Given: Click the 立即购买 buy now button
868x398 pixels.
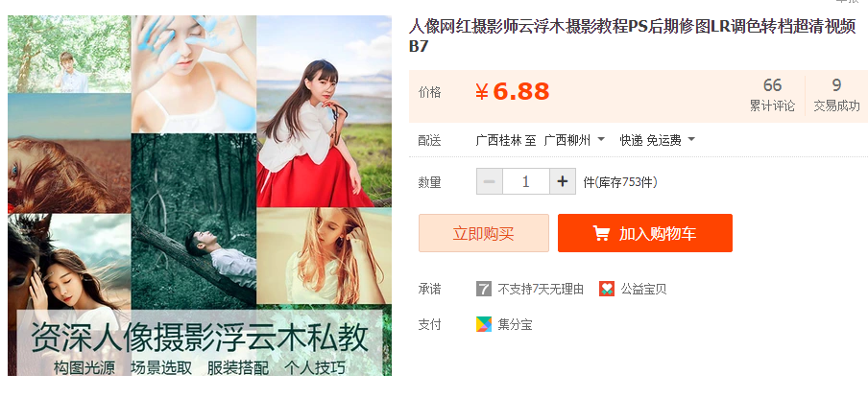Looking at the screenshot, I should (484, 233).
